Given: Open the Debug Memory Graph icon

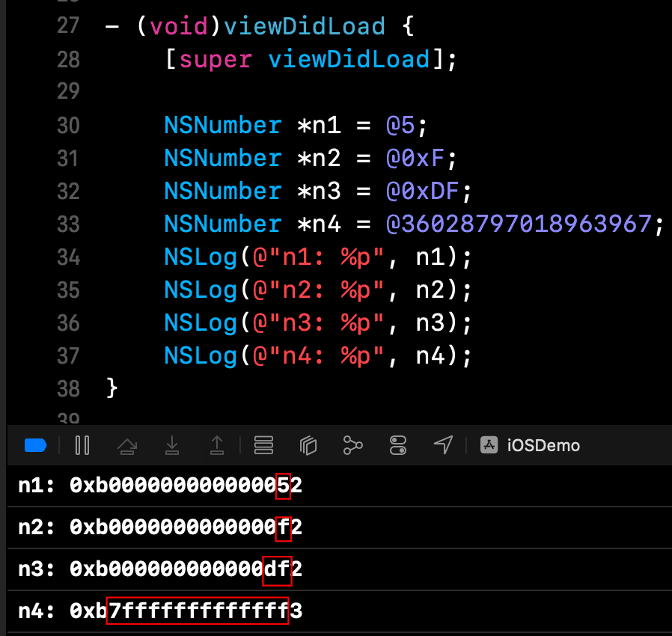Looking at the screenshot, I should coord(352,446).
